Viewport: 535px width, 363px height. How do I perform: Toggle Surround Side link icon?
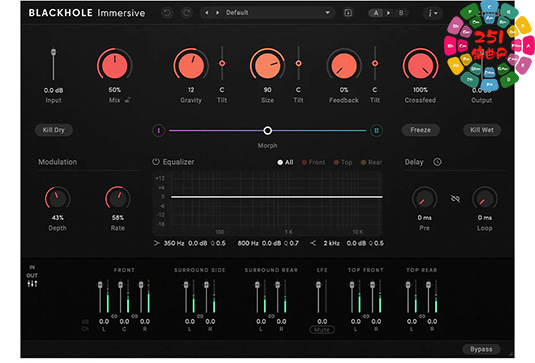[x=200, y=317]
